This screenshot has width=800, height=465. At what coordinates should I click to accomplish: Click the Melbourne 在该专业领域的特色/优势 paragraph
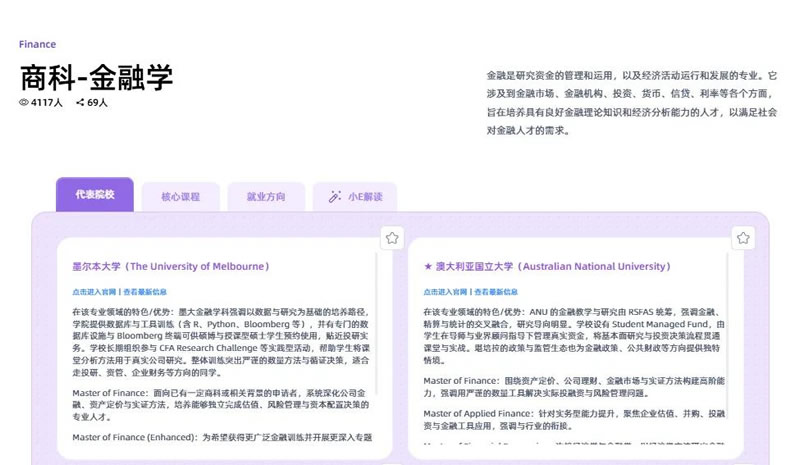point(220,342)
